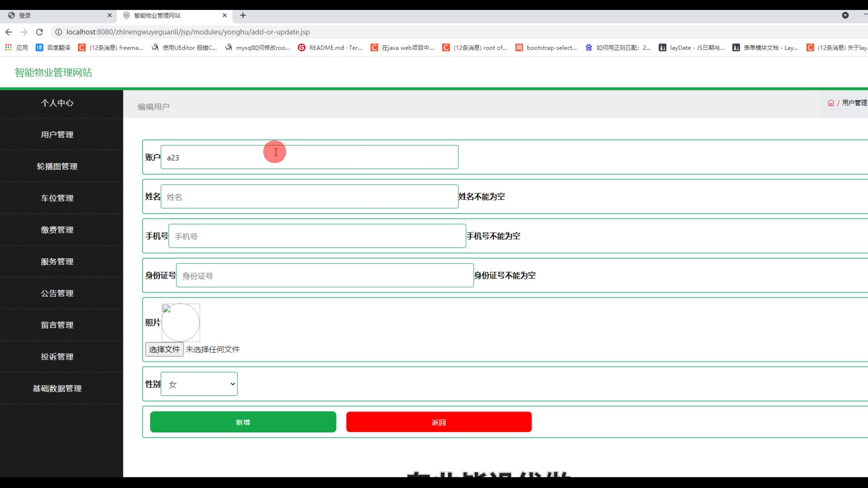
Task: Open the root of... bookmark
Action: tap(475, 47)
